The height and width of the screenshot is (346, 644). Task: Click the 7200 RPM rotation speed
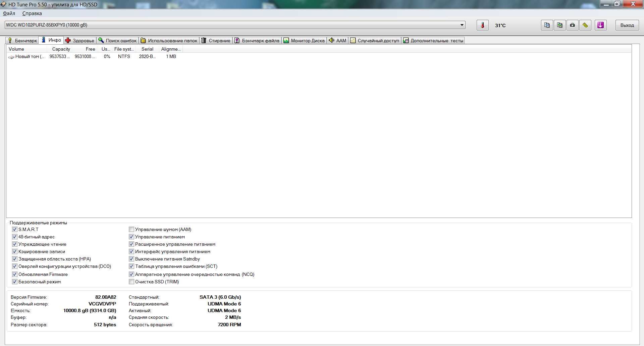pos(229,325)
